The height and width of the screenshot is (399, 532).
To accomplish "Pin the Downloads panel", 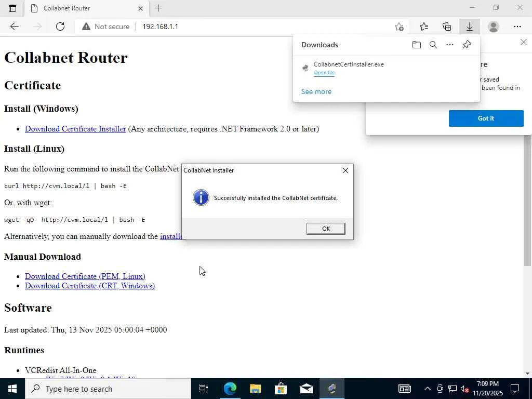I will click(467, 45).
